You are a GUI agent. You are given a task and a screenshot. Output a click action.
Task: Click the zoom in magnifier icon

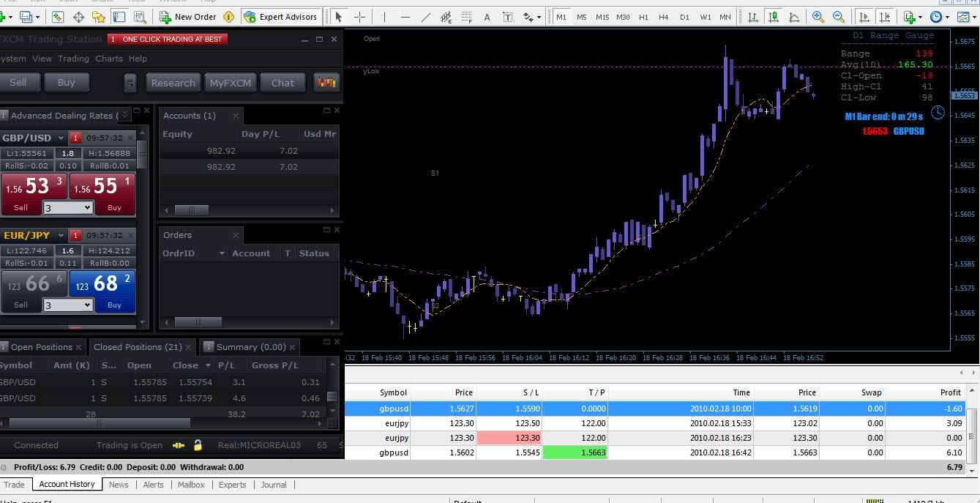pos(818,17)
